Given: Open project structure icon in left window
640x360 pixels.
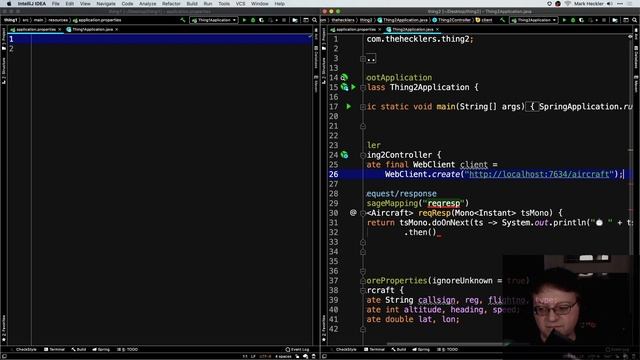Looking at the screenshot, I should pos(295,20).
